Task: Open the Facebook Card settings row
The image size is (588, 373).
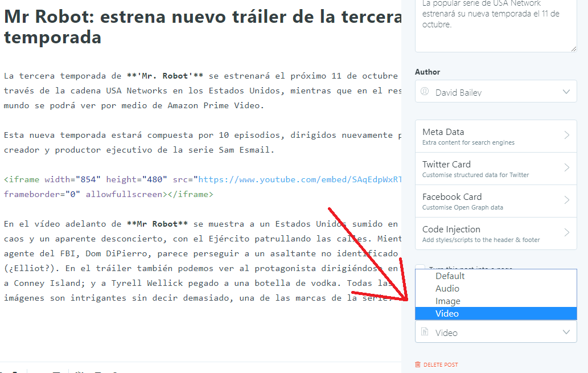Action: click(496, 201)
